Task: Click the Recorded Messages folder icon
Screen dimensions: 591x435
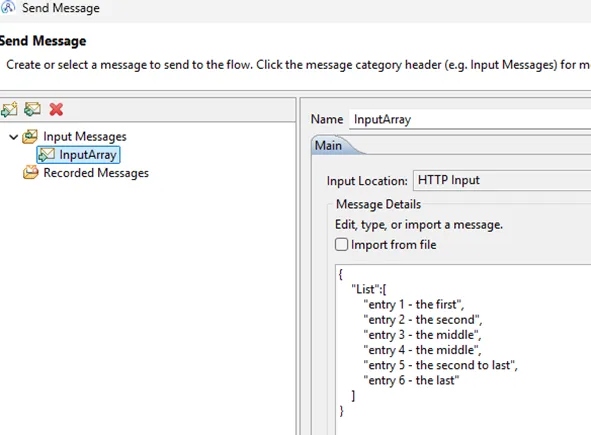Action: coord(31,173)
